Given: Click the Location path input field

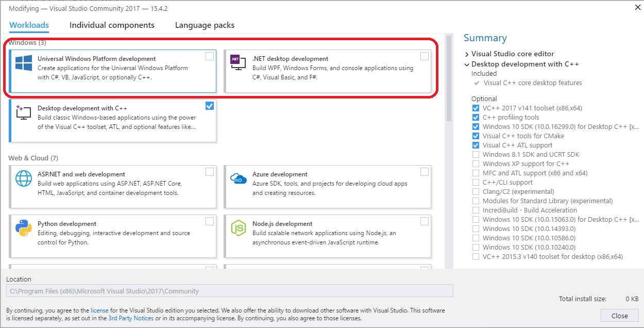Looking at the screenshot, I should click(230, 291).
